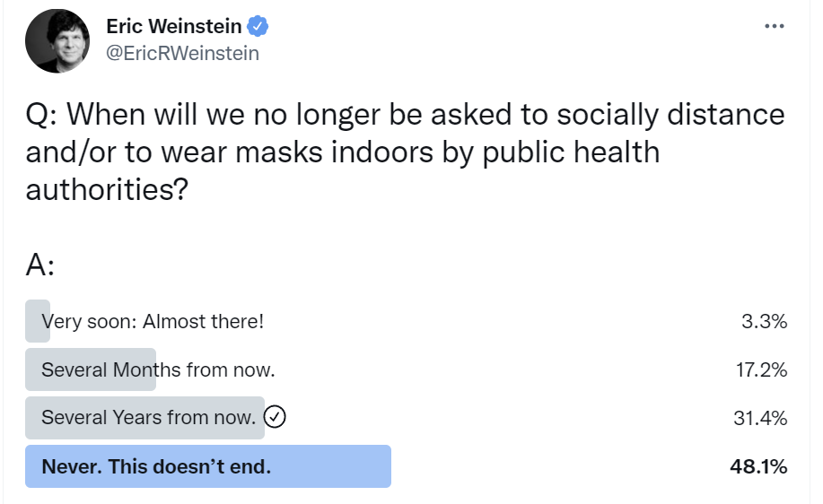Screen dimensions: 823x504
Task: Click the Eric Weinstein display name
Action: 174,27
